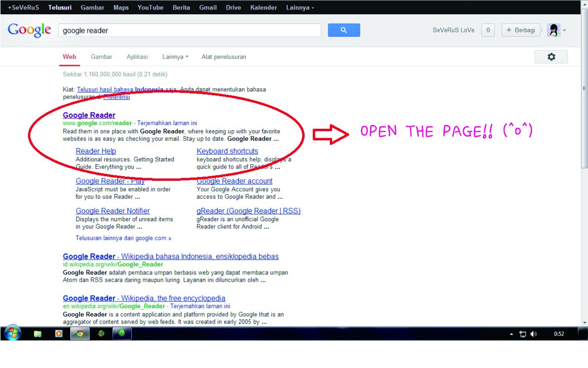Click Terjemahkan laman ini for en.wikipedia.org
Image resolution: width=588 pixels, height=368 pixels.
click(x=200, y=306)
